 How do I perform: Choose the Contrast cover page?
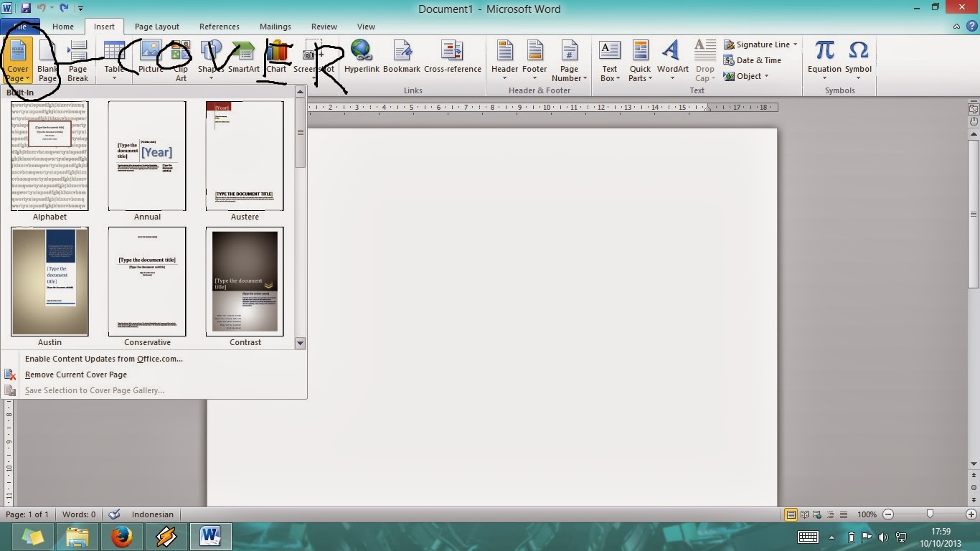pyautogui.click(x=245, y=287)
